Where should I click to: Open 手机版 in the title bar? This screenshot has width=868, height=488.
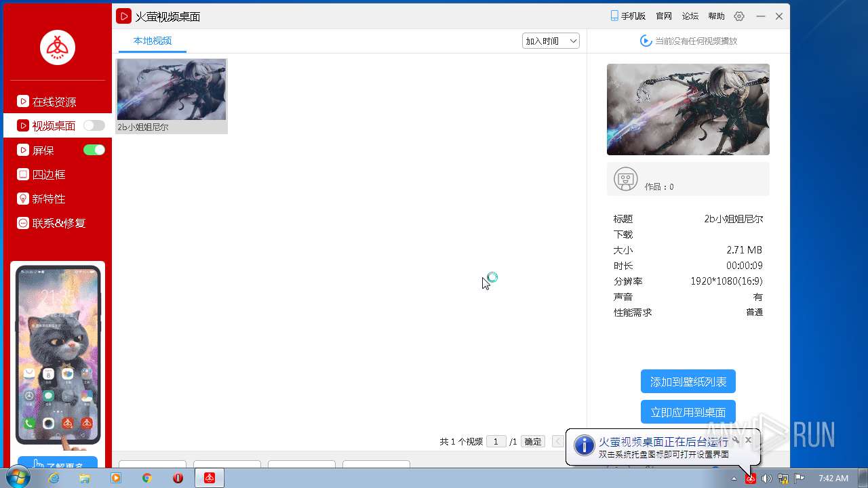tap(628, 16)
